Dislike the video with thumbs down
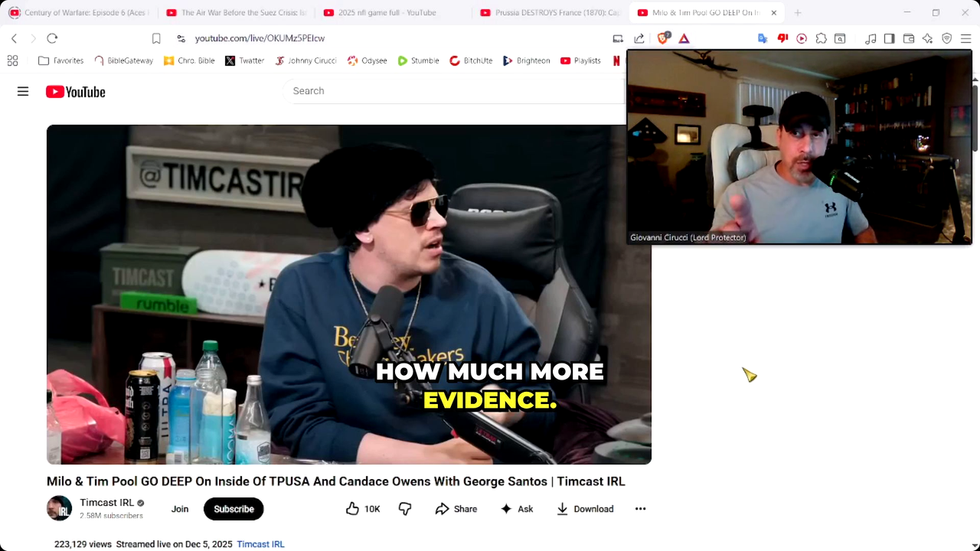 coord(405,509)
